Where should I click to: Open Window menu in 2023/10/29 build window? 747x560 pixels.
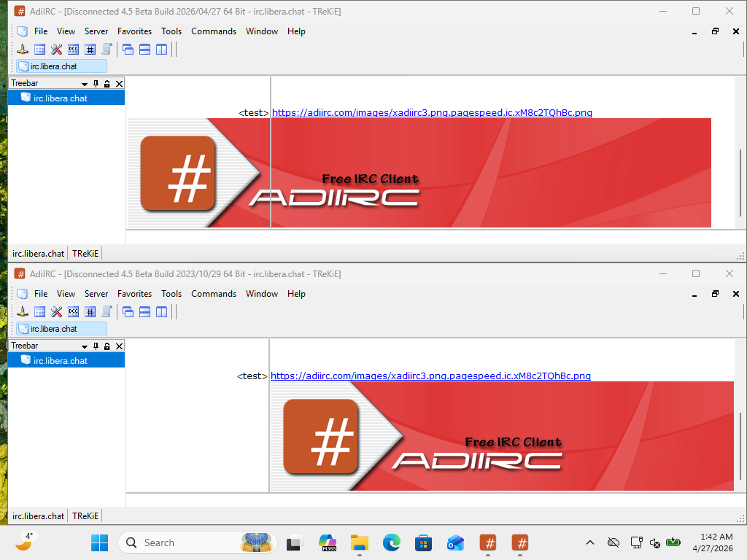click(x=262, y=294)
